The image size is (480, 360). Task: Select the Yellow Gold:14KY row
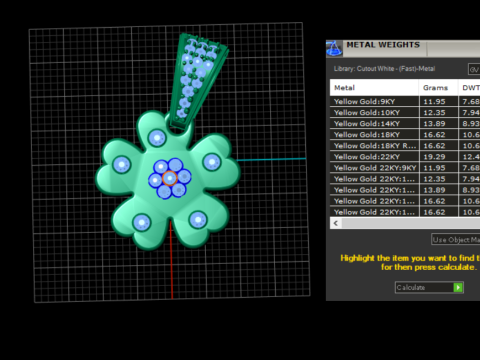(x=405, y=123)
